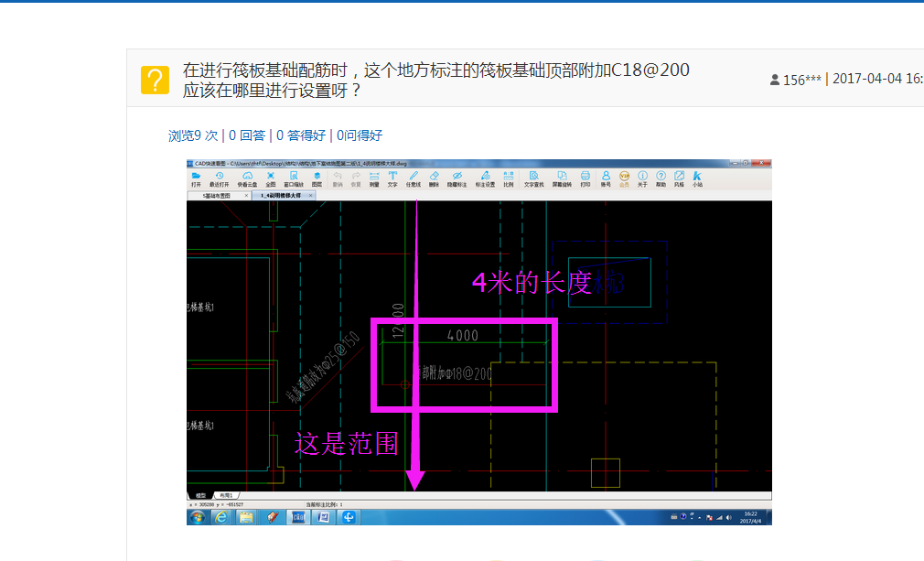Click the post date 2017-04-04

pyautogui.click(x=867, y=79)
